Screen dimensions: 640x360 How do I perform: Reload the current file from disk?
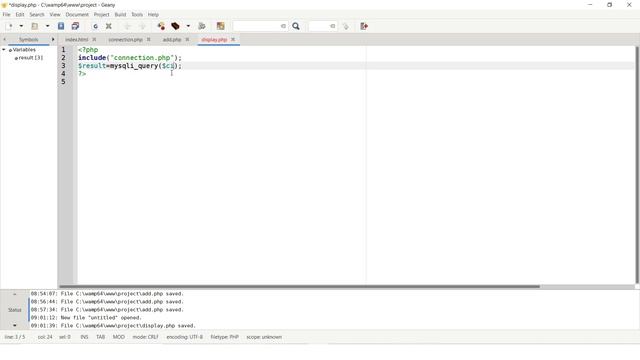click(95, 26)
